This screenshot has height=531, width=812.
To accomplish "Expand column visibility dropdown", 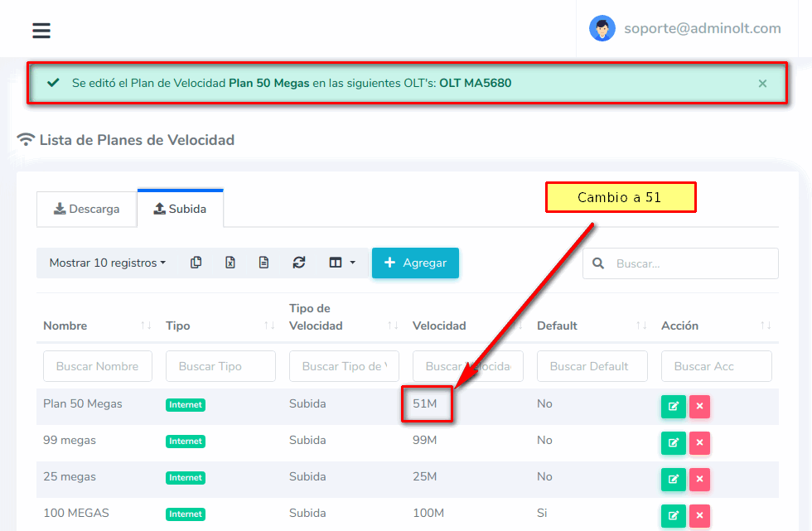I will tap(341, 263).
